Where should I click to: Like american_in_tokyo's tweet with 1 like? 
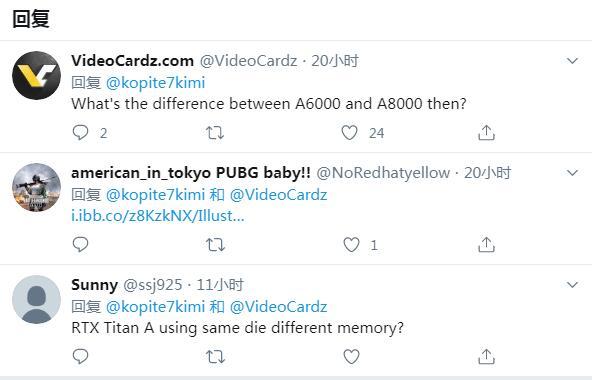point(351,245)
